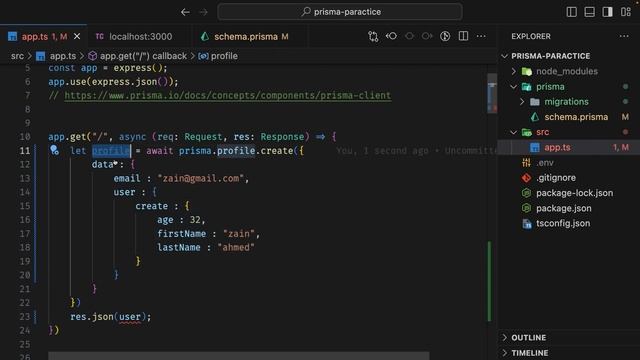Click the migrations folder icon
640x360 pixels.
click(535, 102)
